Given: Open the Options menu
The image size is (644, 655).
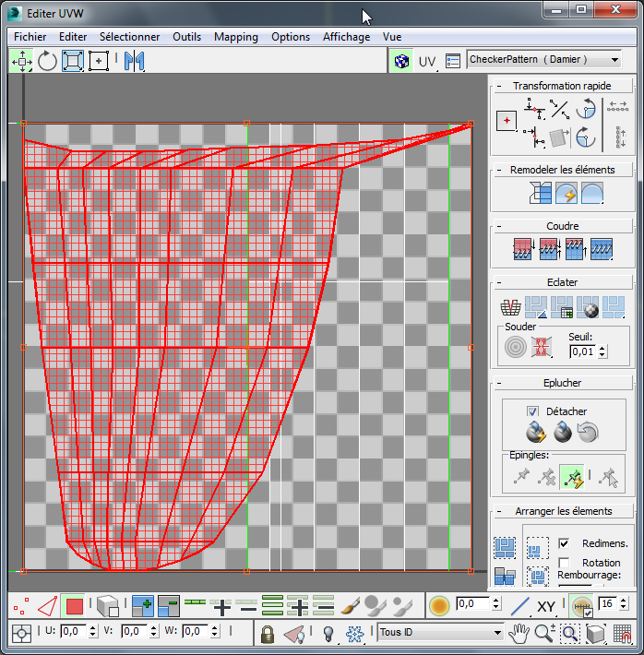Looking at the screenshot, I should point(291,37).
